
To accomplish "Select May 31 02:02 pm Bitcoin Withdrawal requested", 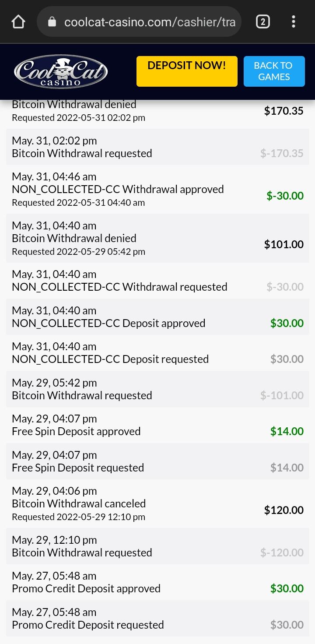I will pyautogui.click(x=157, y=147).
